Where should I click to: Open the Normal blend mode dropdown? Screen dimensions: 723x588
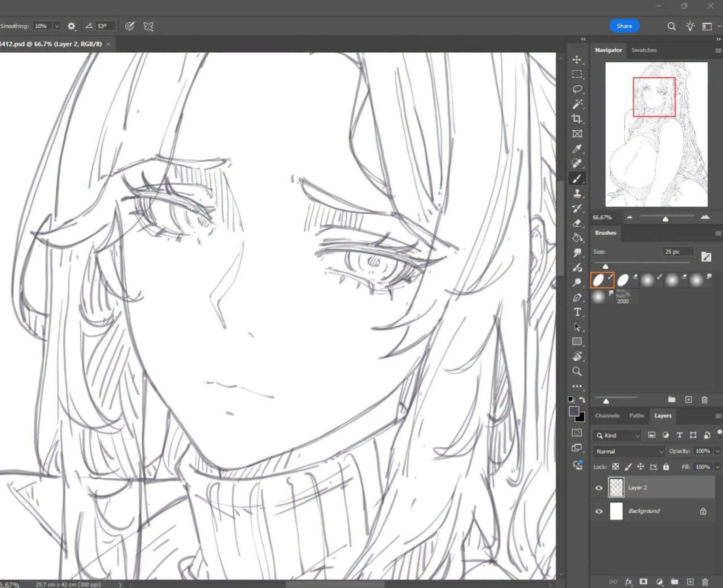[x=629, y=451]
